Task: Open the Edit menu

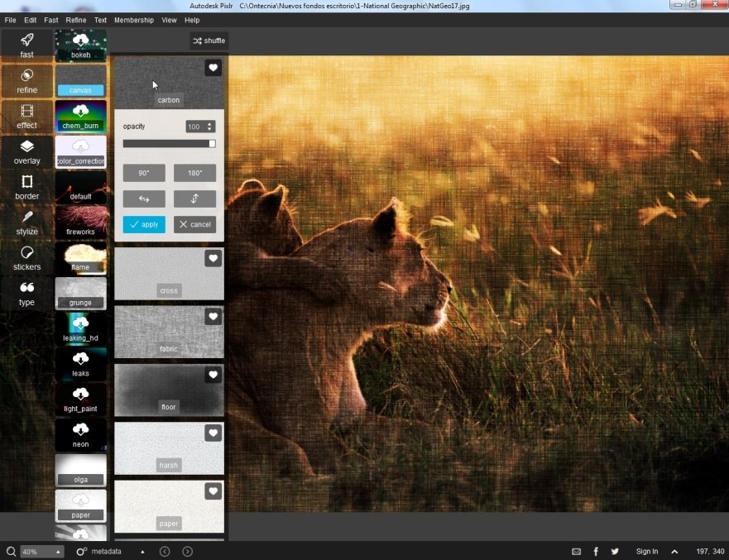Action: pyautogui.click(x=31, y=20)
